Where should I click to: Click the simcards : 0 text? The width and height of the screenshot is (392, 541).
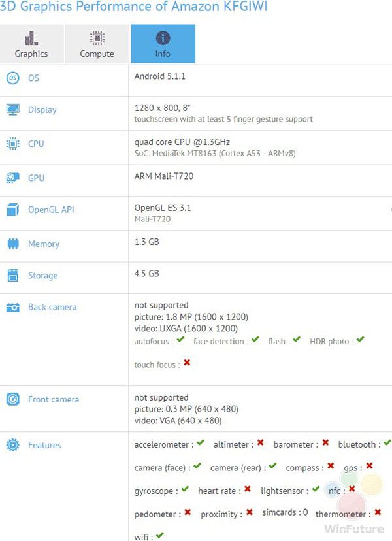pos(285,512)
